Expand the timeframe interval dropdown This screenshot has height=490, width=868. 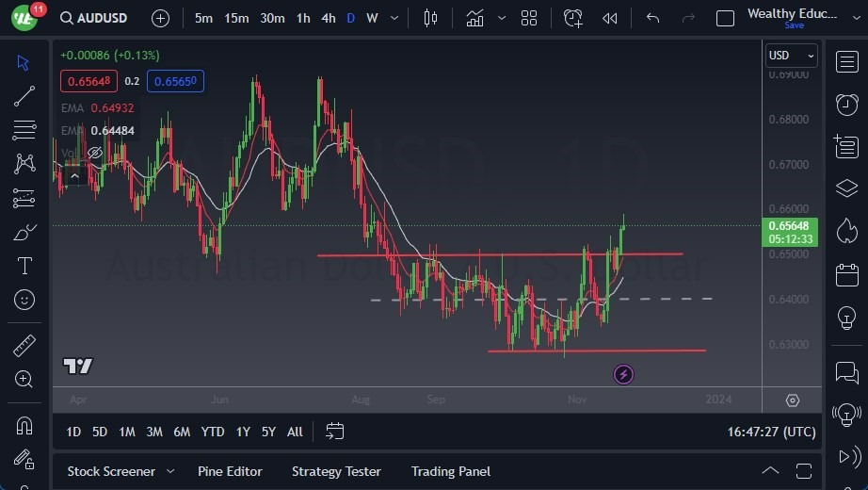pyautogui.click(x=394, y=18)
